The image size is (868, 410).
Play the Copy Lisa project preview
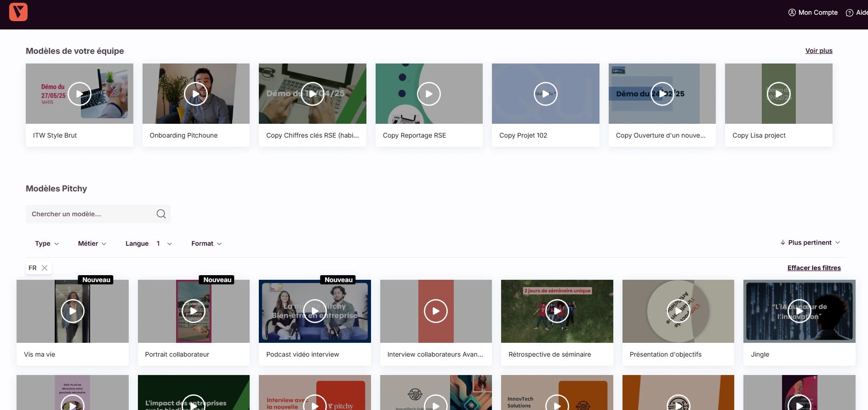click(779, 94)
